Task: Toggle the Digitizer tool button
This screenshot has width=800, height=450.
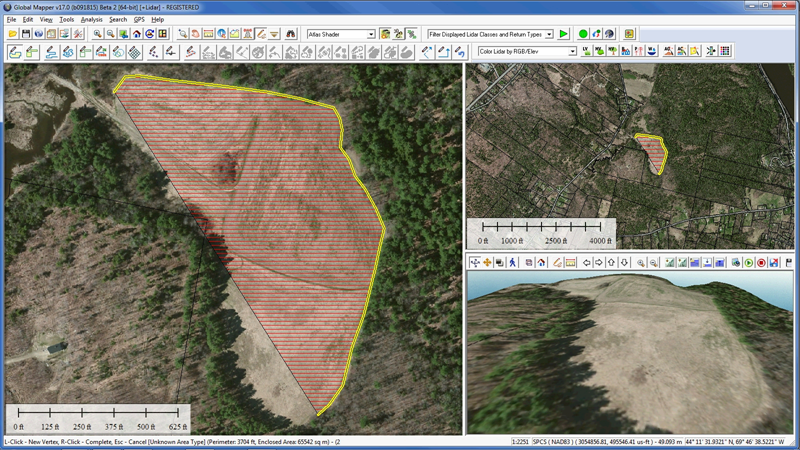Action: pyautogui.click(x=261, y=34)
